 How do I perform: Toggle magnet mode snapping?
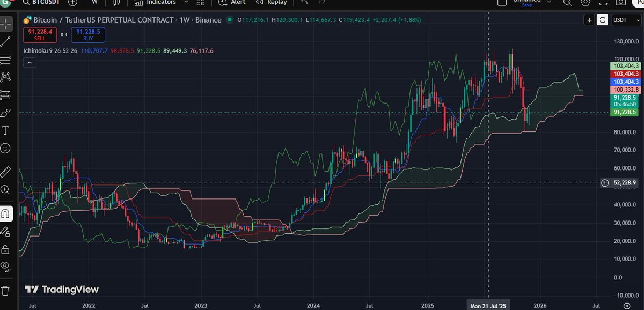pos(6,213)
